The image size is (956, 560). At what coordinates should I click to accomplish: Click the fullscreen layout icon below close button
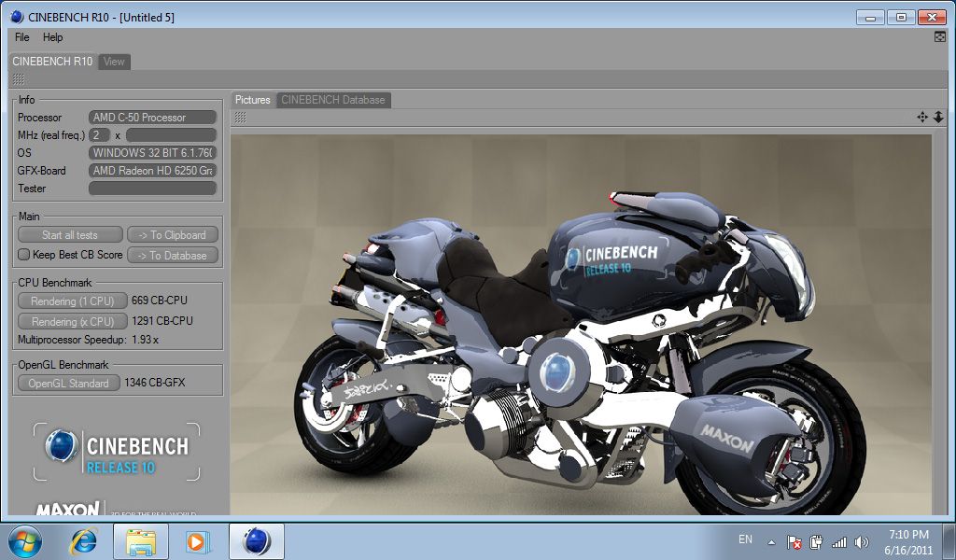point(940,37)
